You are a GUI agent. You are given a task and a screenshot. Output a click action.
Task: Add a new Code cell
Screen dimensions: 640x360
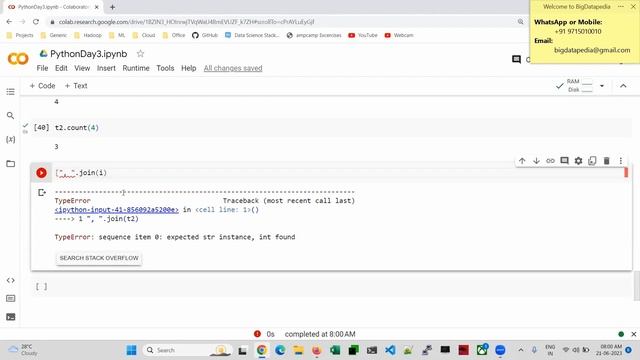(42, 86)
